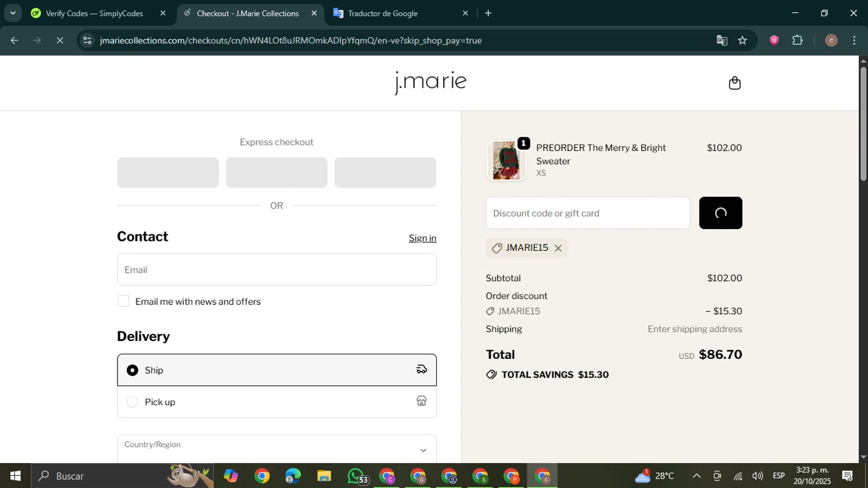The width and height of the screenshot is (868, 488).
Task: Open the tab search dropdown arrow
Action: [13, 13]
